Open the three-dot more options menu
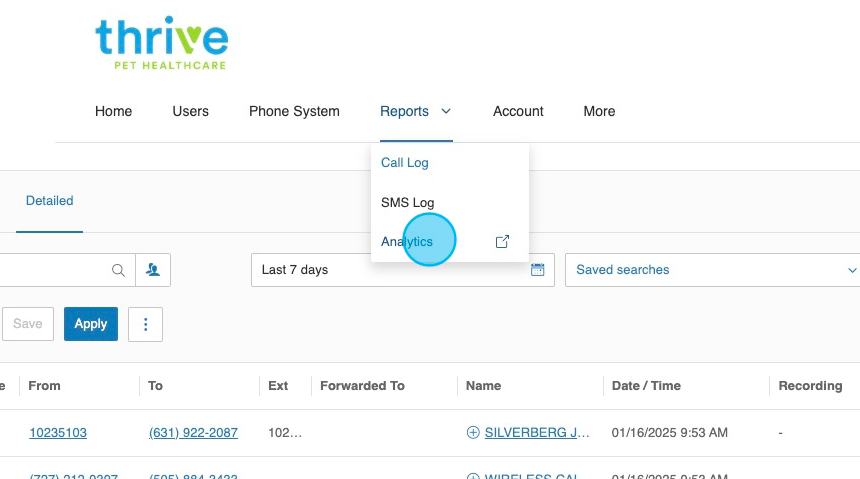860x479 pixels. point(145,324)
